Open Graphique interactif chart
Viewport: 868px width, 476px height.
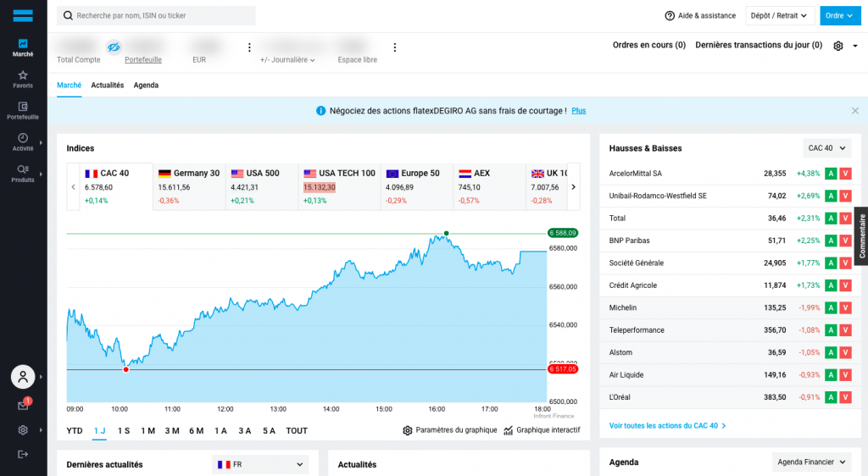[542, 430]
